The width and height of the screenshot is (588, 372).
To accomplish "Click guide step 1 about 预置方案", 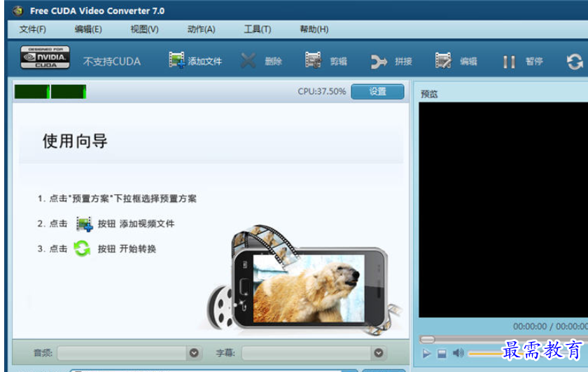I will coord(117,198).
